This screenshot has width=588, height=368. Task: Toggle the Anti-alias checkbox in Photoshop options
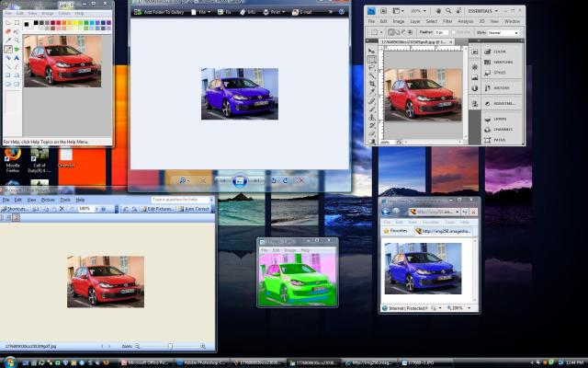(x=454, y=33)
